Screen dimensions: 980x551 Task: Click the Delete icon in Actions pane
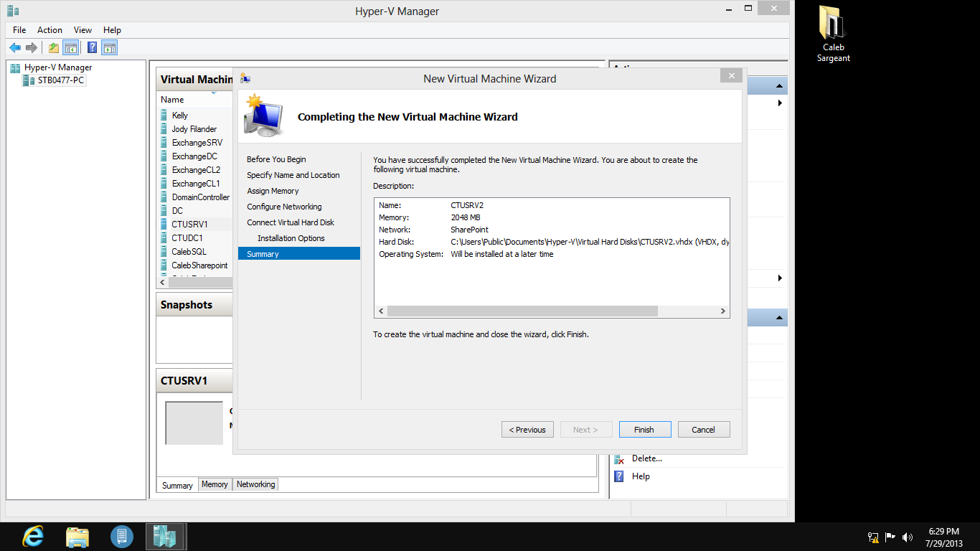pyautogui.click(x=619, y=458)
